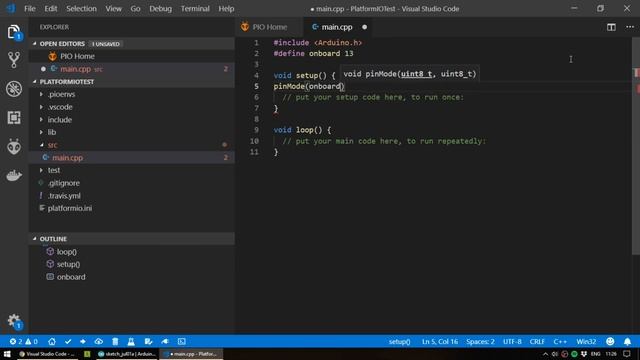Image resolution: width=640 pixels, height=360 pixels.
Task: Open the Extensions view
Action: click(13, 118)
